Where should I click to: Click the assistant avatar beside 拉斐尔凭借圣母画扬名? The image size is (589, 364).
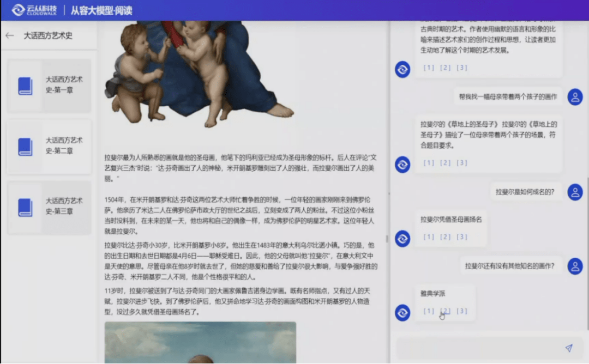click(x=402, y=238)
